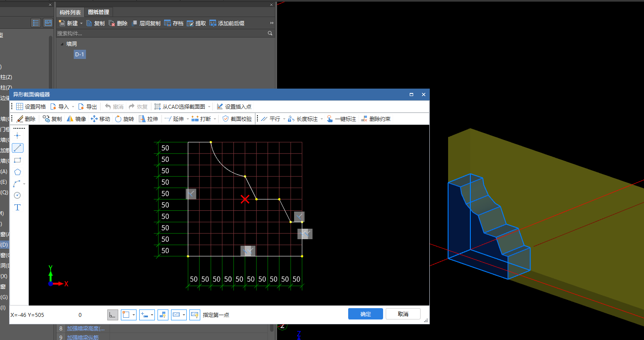Image resolution: width=644 pixels, height=340 pixels.
Task: Click 删除约束 remove constraint tool
Action: pos(376,119)
